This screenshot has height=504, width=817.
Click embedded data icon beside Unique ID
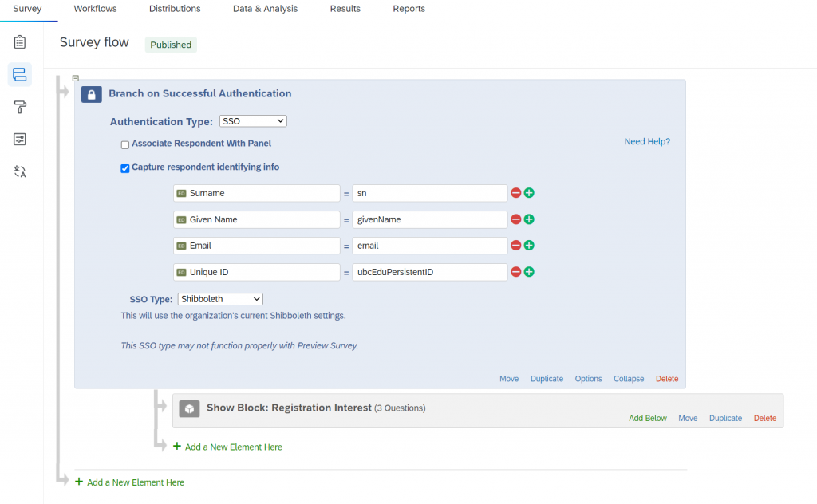pos(181,272)
